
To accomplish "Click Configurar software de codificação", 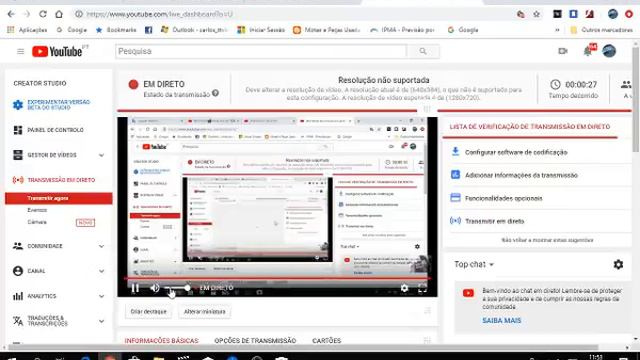I will [x=516, y=152].
